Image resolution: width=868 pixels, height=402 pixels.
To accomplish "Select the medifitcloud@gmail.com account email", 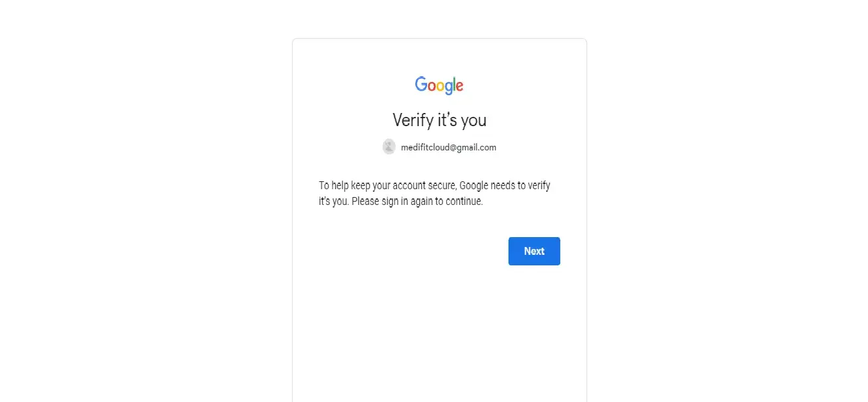I will click(x=448, y=148).
